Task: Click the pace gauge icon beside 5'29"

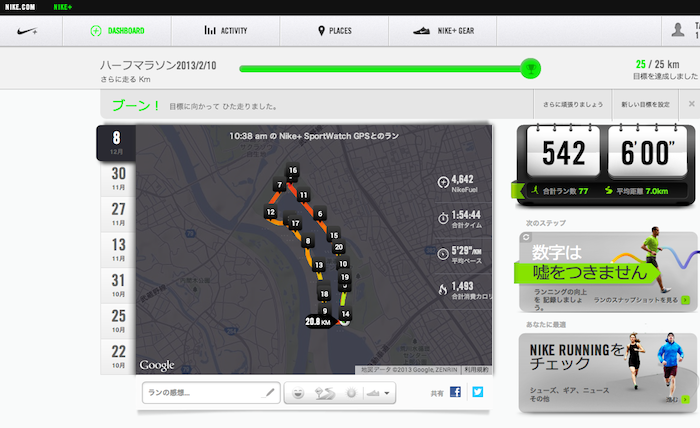Action: [x=443, y=253]
